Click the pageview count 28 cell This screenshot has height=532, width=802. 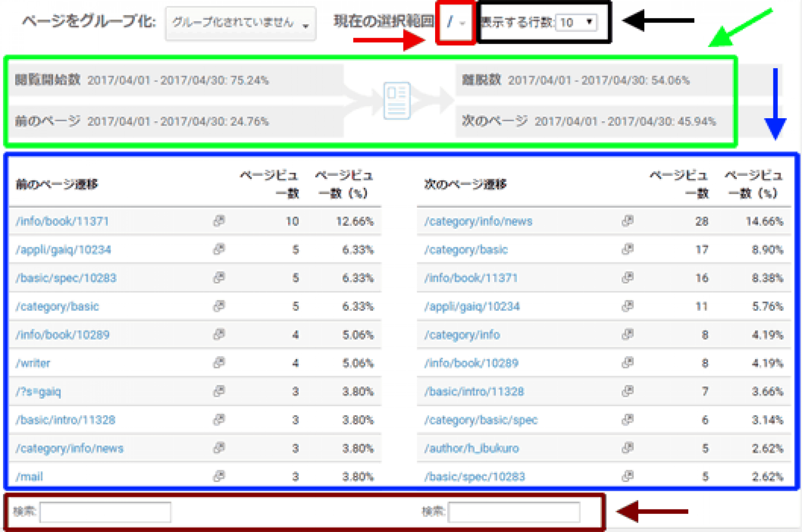(702, 221)
